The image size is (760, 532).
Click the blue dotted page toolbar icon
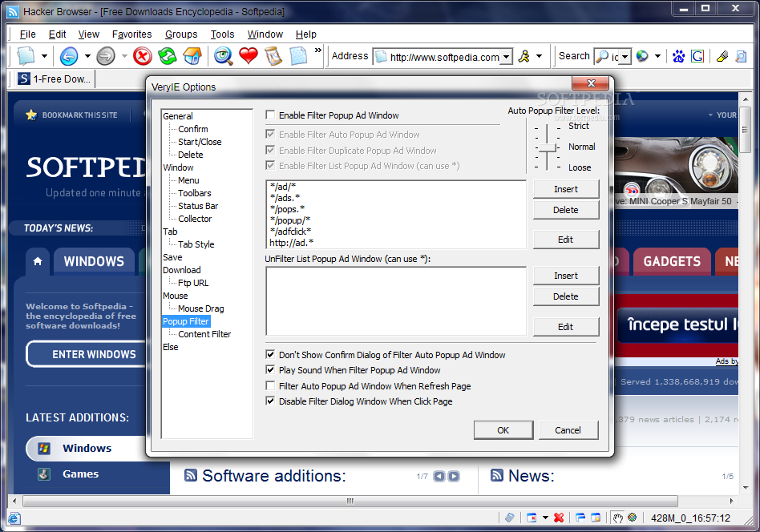click(298, 56)
